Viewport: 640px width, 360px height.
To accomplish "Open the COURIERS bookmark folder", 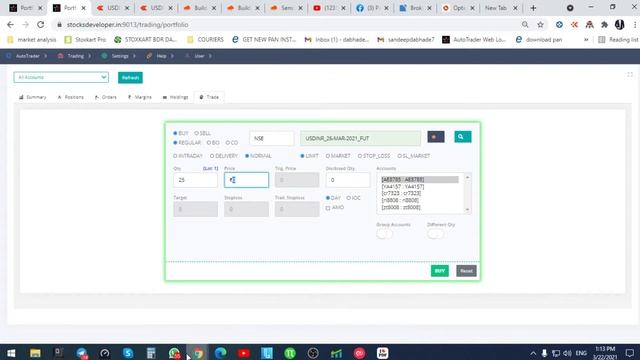I will point(205,40).
